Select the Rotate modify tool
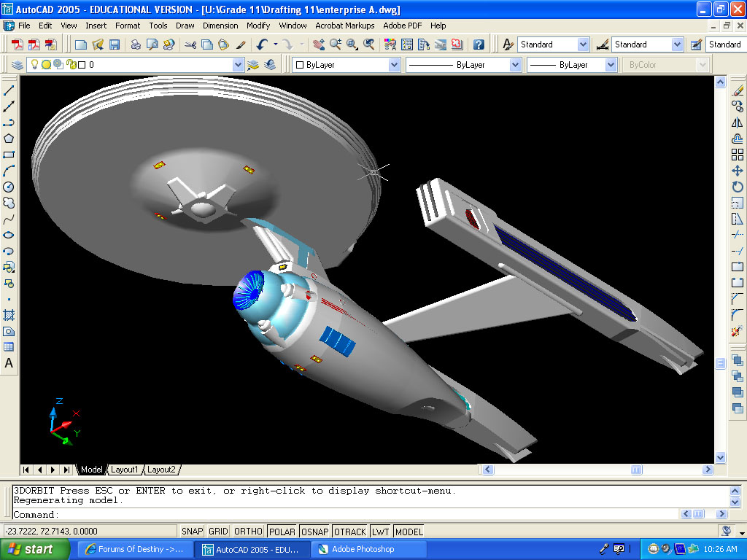 [x=738, y=187]
